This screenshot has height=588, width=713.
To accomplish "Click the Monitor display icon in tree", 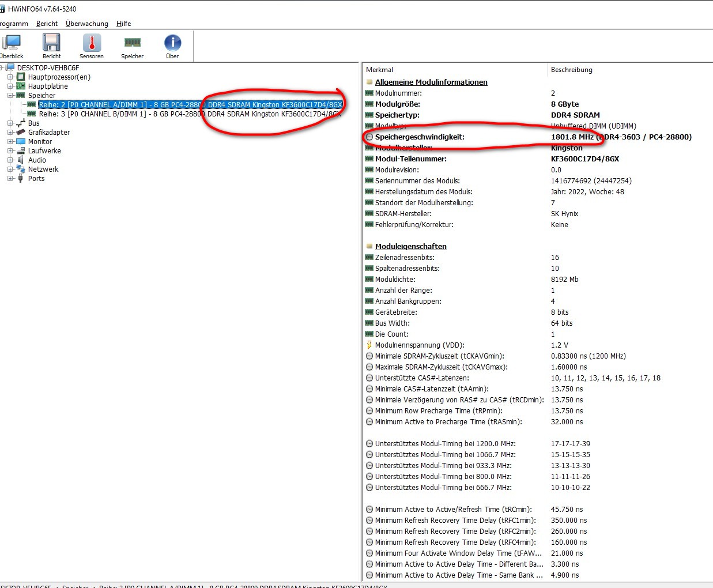I will point(21,141).
